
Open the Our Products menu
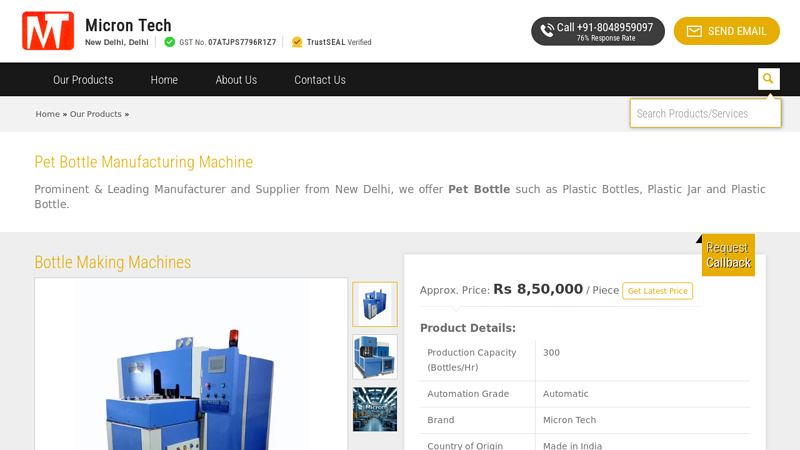[x=83, y=80]
